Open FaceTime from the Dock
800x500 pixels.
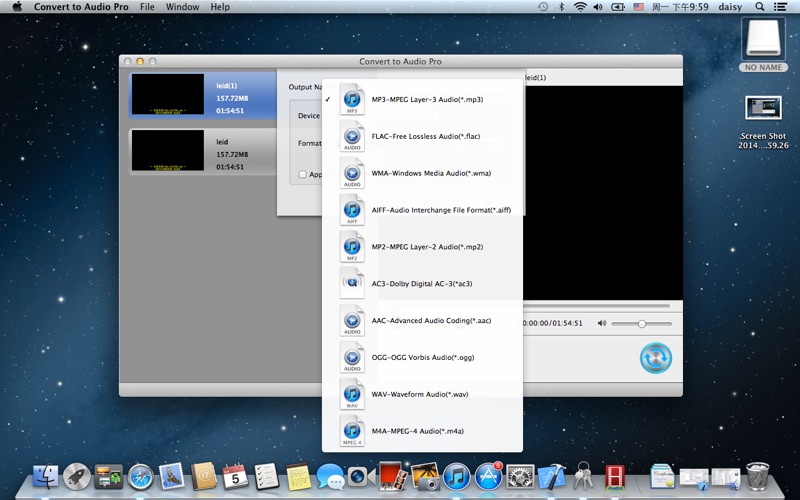361,477
